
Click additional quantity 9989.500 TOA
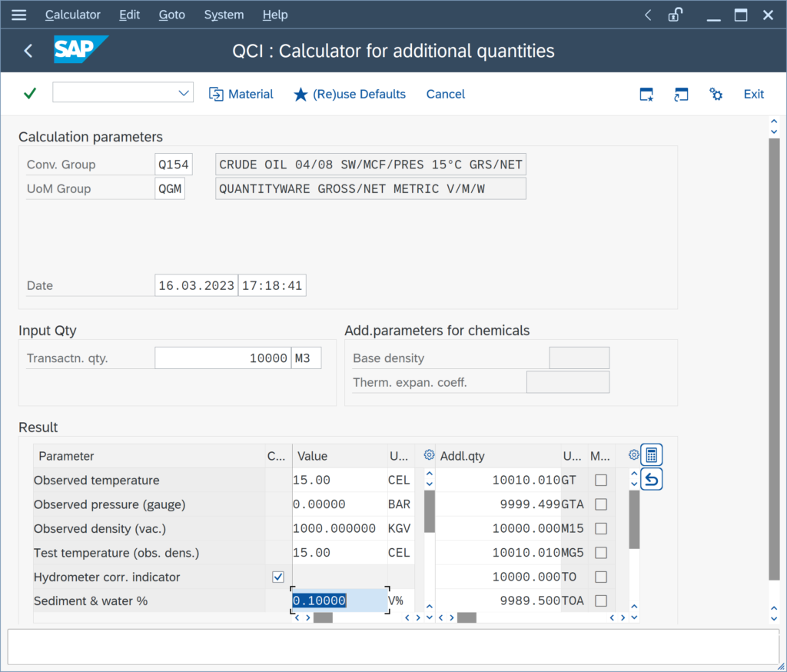pos(498,600)
